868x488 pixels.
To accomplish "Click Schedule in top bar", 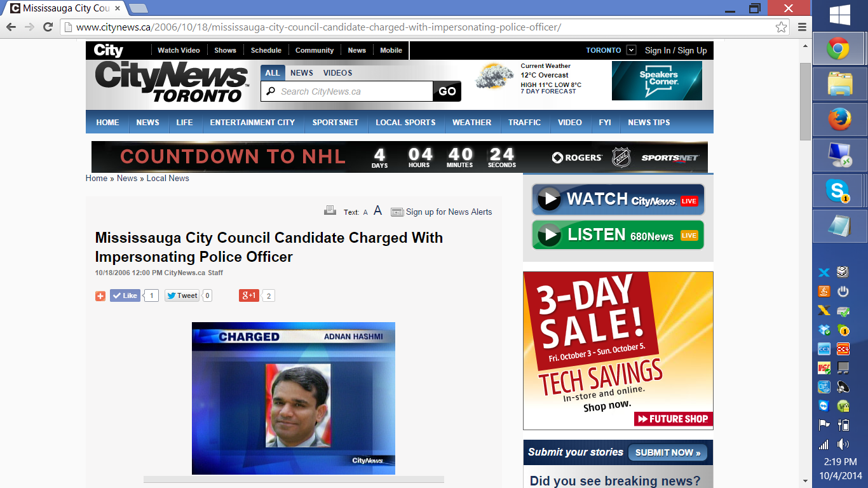I will [266, 50].
